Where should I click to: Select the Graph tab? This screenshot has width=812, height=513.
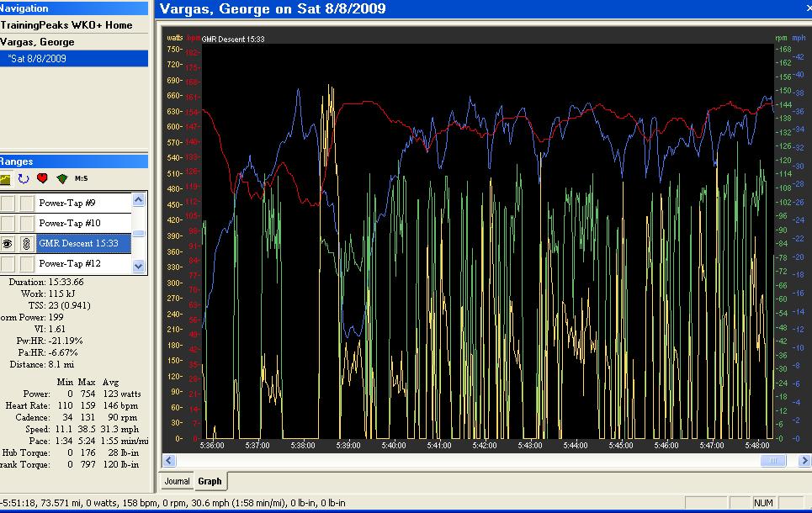[210, 482]
